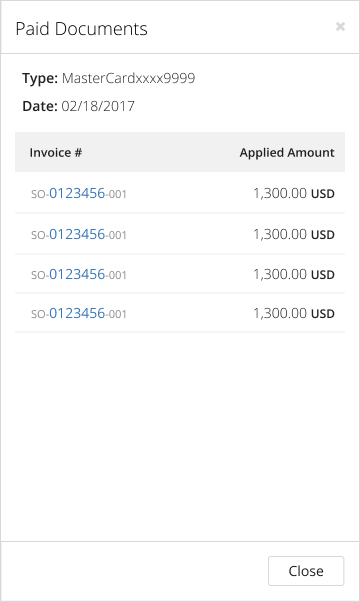This screenshot has height=602, width=360.
Task: Click the MasterCardxxxx9999 payment type value
Action: click(129, 78)
